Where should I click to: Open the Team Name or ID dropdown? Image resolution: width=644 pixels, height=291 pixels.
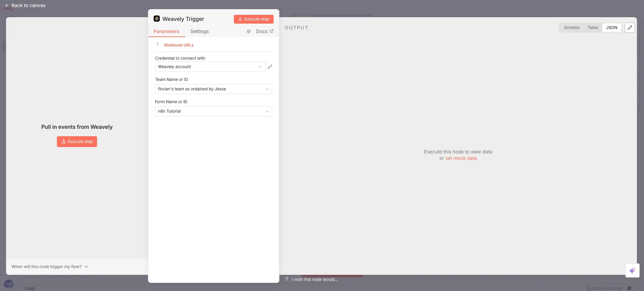point(213,89)
